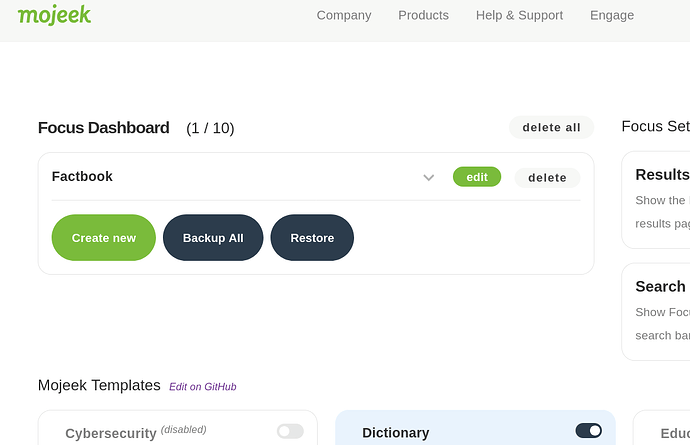Click the Mojeek logo
Image resolution: width=690 pixels, height=445 pixels.
(x=54, y=14)
